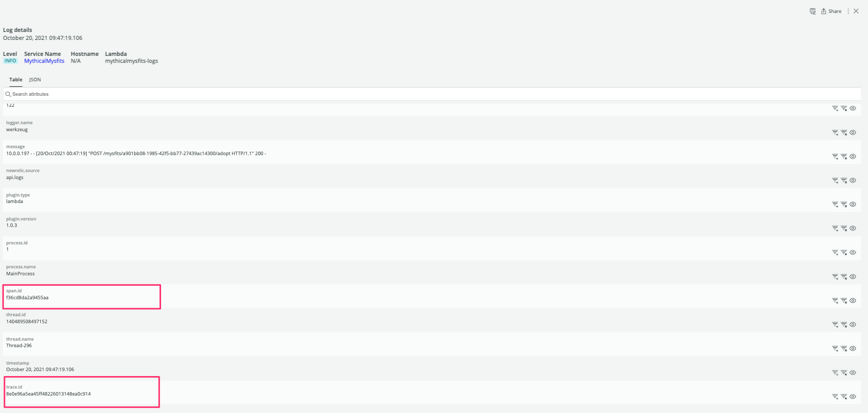This screenshot has width=868, height=413.
Task: Click the Share button
Action: pyautogui.click(x=831, y=11)
